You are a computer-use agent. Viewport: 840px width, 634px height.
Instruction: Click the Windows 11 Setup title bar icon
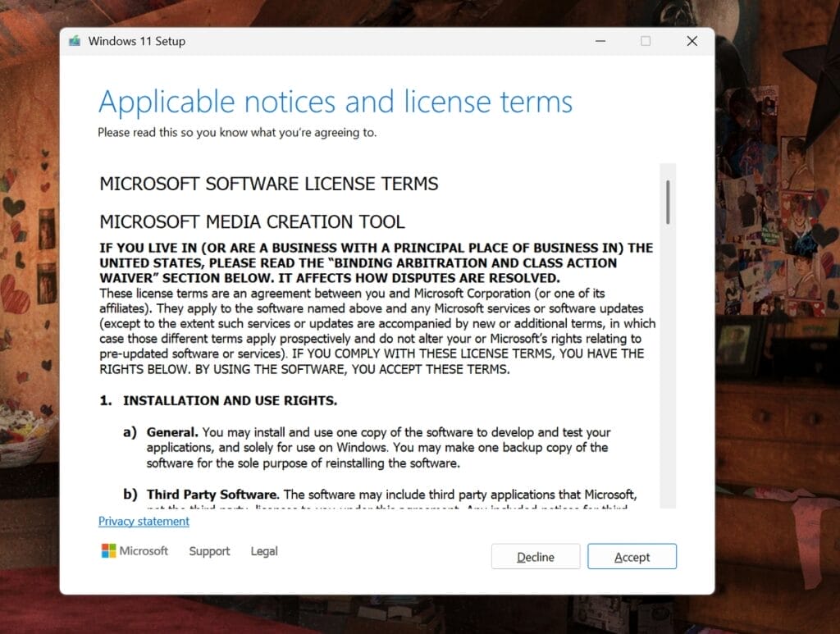tap(75, 41)
